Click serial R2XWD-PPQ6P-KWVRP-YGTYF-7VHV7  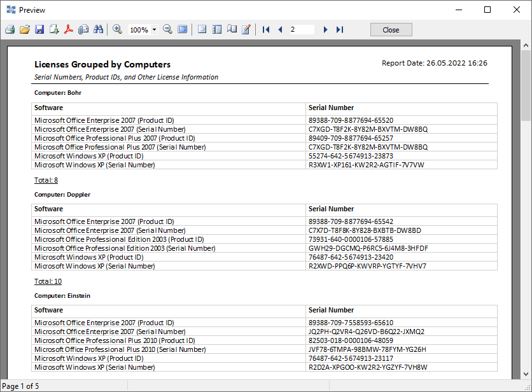coord(367,266)
